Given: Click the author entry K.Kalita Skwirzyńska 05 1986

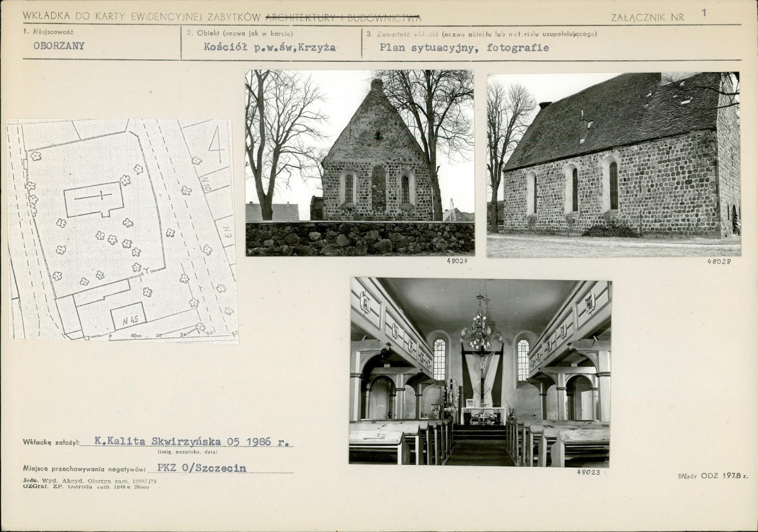Looking at the screenshot, I should [193, 442].
